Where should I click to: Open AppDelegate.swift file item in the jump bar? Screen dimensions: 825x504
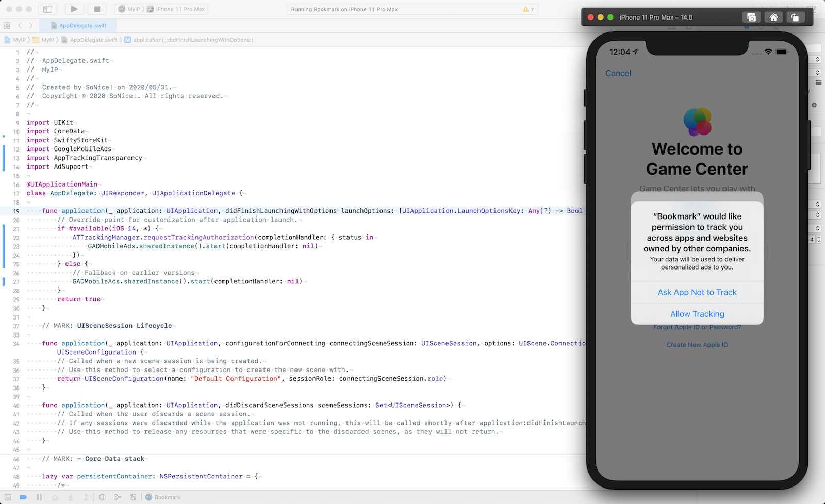tap(89, 40)
